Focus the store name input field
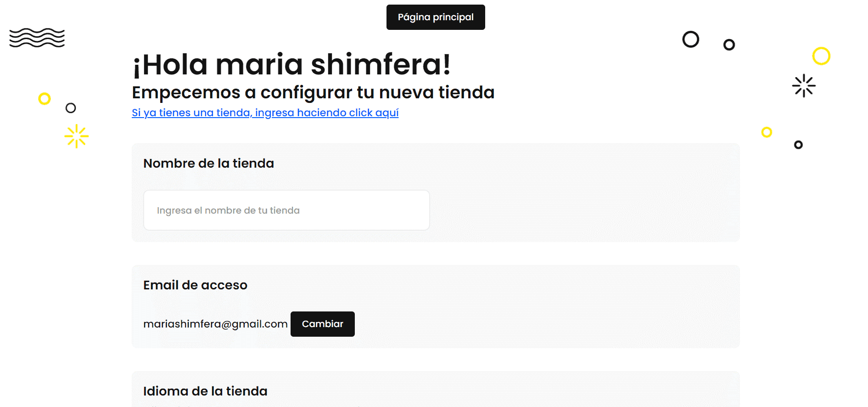The height and width of the screenshot is (407, 868). coord(286,210)
